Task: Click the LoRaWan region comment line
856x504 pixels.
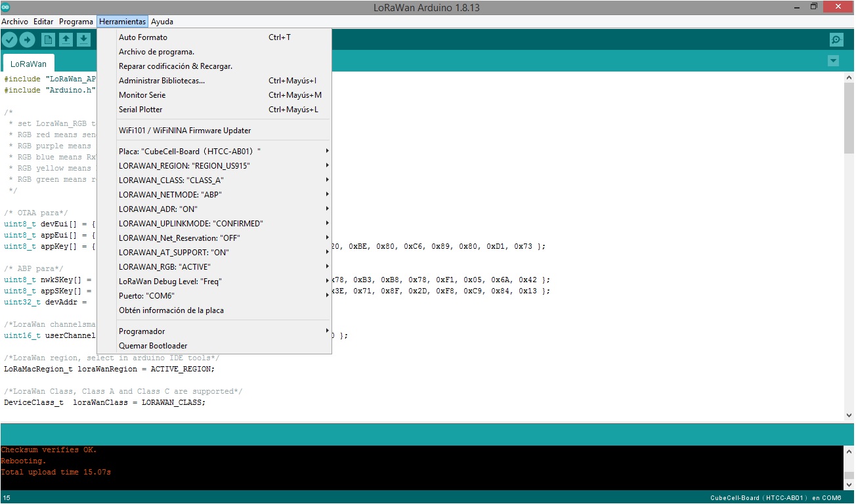Action: coord(112,358)
